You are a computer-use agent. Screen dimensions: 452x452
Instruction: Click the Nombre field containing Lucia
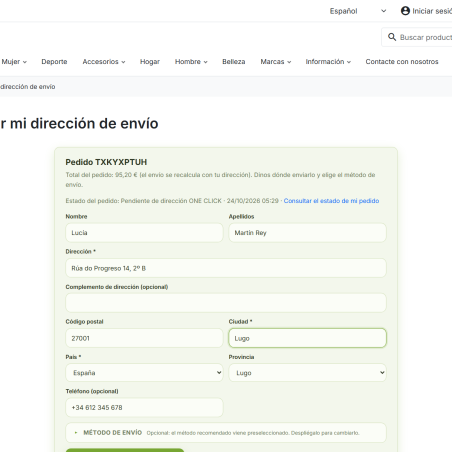click(144, 233)
